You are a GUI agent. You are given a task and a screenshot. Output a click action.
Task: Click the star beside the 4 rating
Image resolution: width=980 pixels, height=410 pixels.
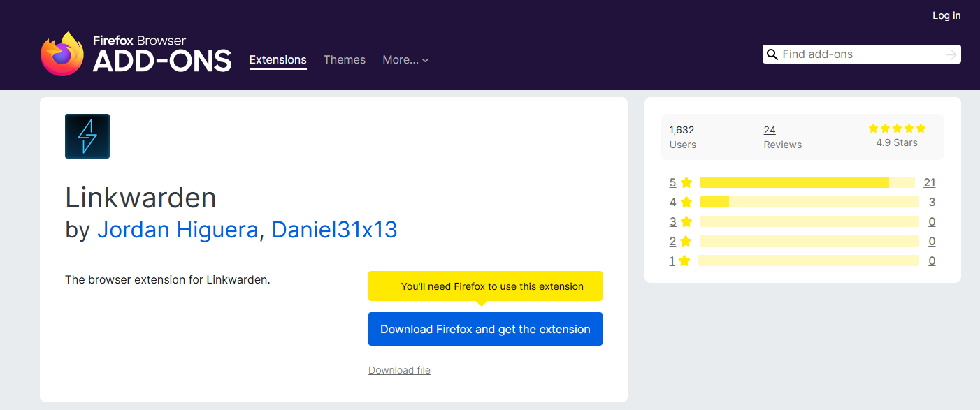point(686,202)
